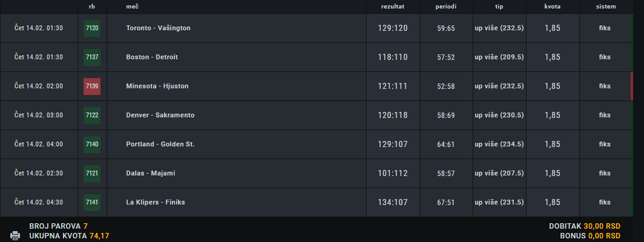Click the 129:107 result for Portland - Golden St.
The width and height of the screenshot is (644, 242).
click(x=393, y=144)
